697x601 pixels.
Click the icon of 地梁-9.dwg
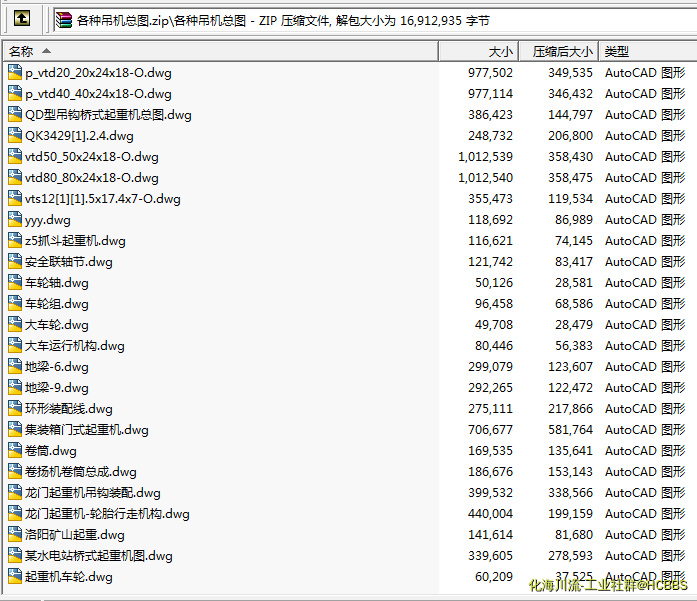(15, 388)
